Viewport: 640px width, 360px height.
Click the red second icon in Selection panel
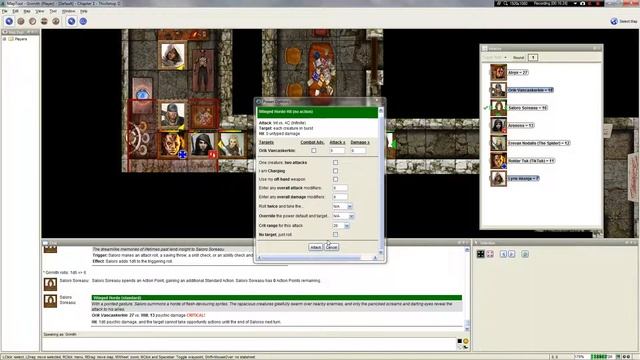490,254
